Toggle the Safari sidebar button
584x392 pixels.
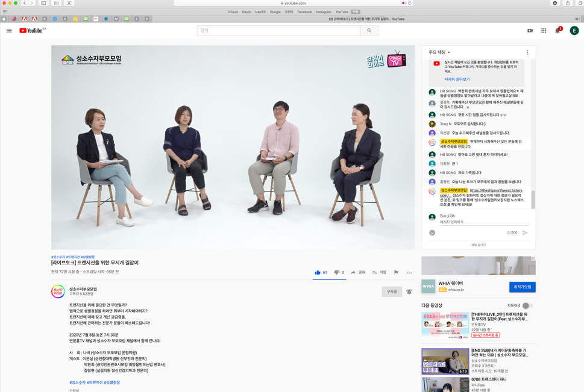43,3
